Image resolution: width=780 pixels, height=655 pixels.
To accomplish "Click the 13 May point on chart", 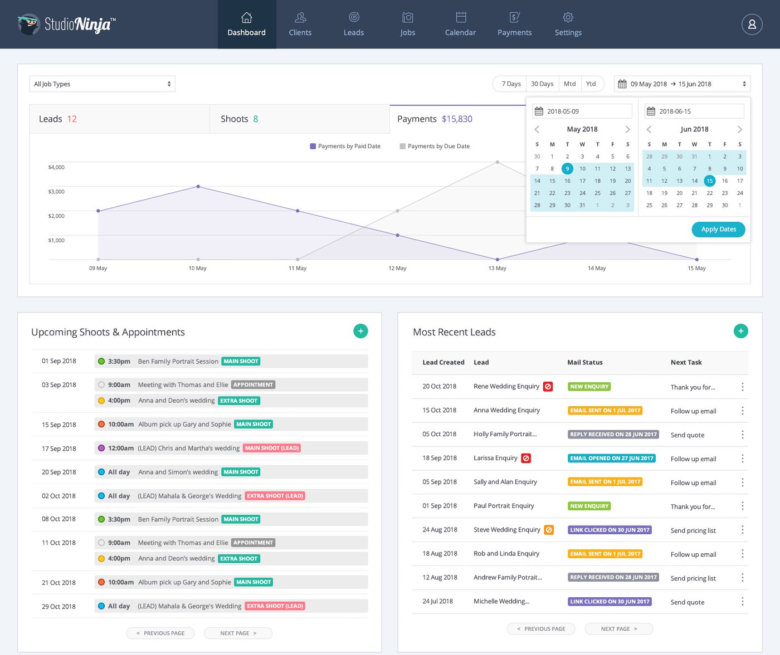I will 497,259.
